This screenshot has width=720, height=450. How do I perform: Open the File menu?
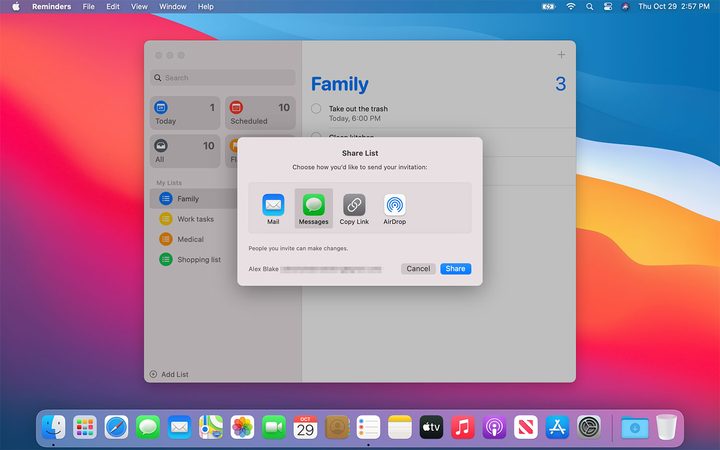coord(88,6)
